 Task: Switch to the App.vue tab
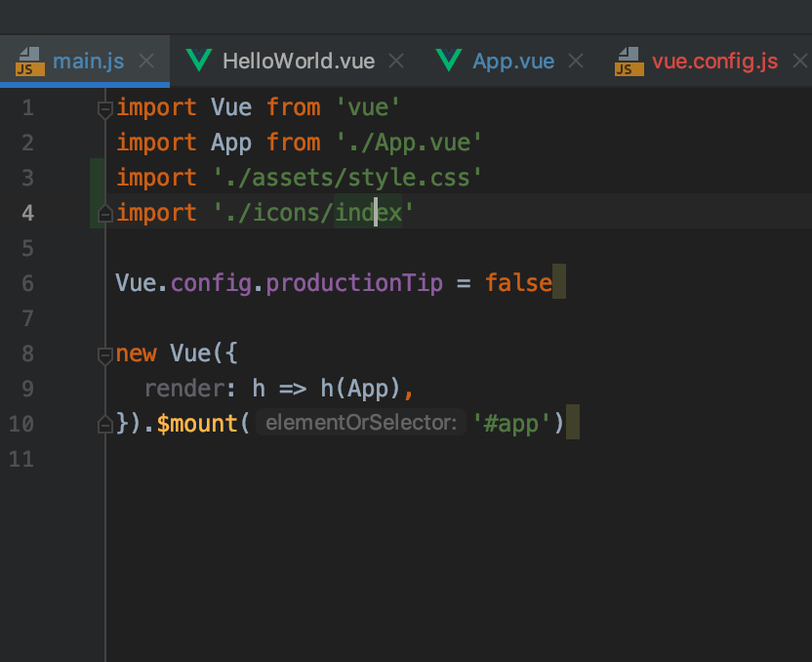(x=512, y=62)
